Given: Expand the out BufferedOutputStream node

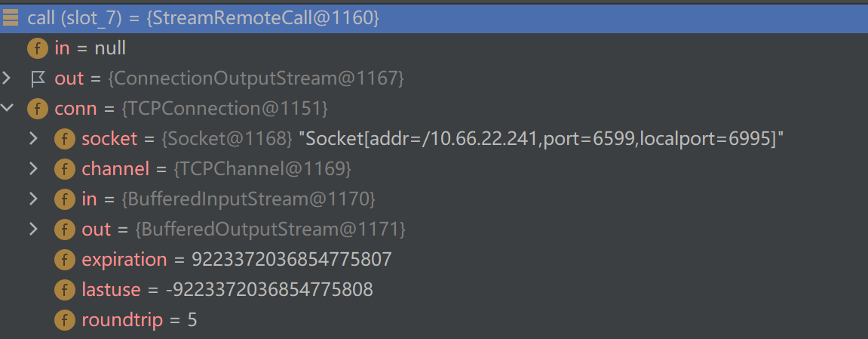Looking at the screenshot, I should 33,230.
